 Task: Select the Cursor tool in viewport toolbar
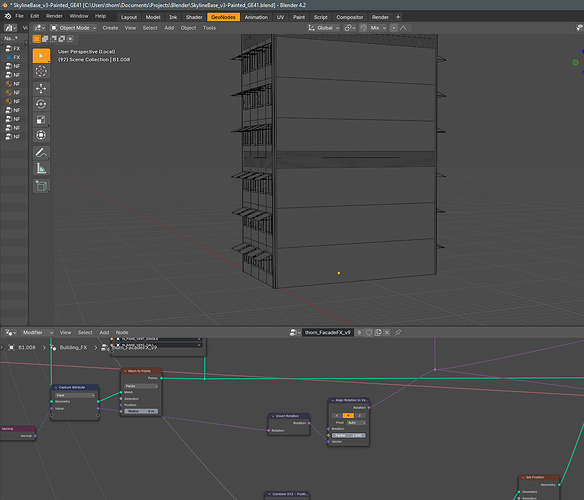pos(41,71)
